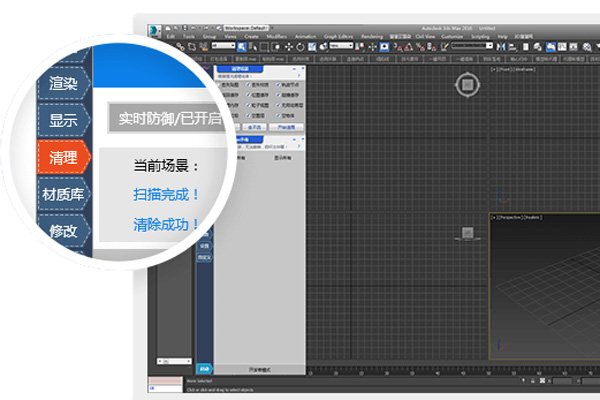Toggle Select and Manipulate mode

point(372,46)
